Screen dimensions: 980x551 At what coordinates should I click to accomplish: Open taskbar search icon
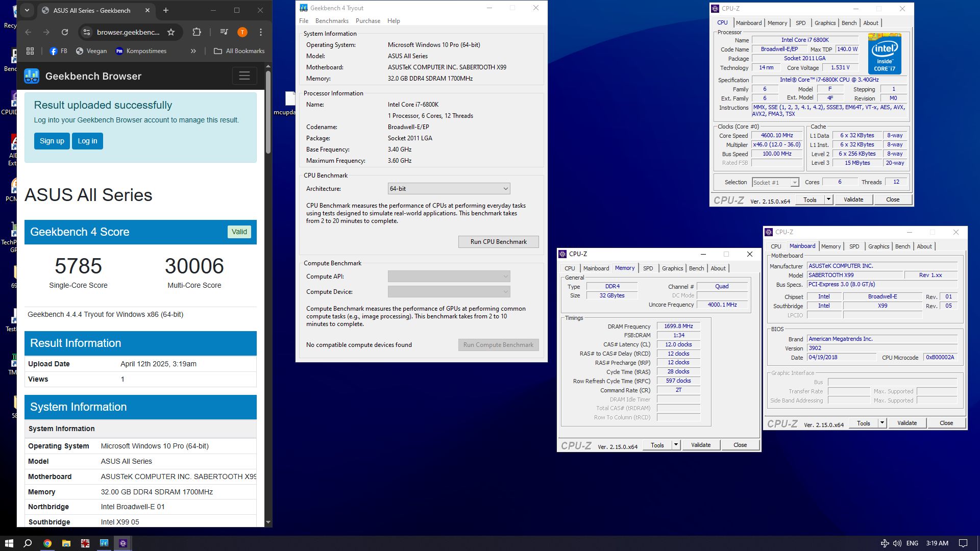28,543
